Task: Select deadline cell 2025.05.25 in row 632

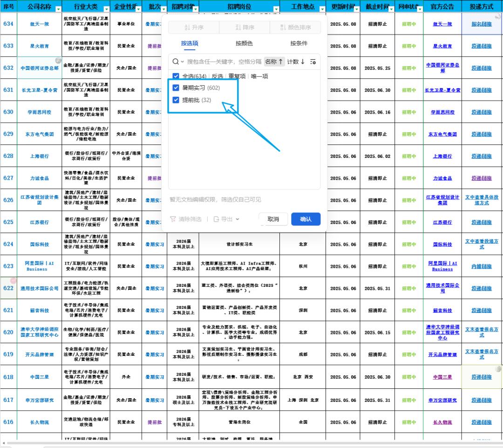Action: 377,68
